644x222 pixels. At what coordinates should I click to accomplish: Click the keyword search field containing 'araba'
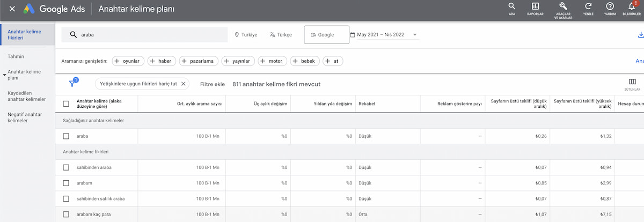point(145,35)
